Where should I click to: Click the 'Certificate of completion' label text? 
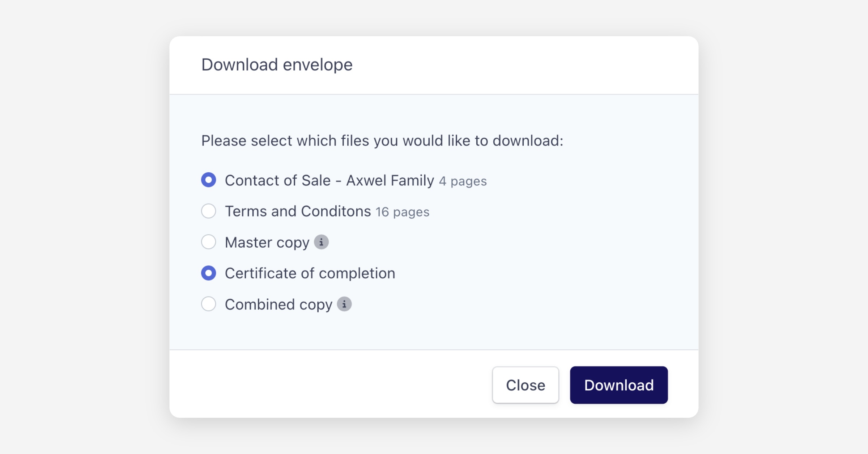coord(310,273)
